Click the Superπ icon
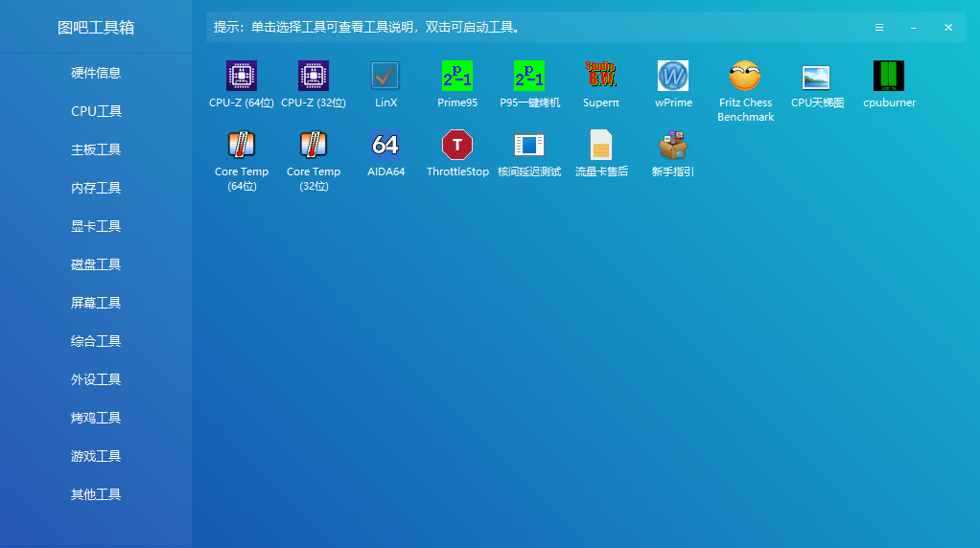Viewport: 980px width, 548px height. click(601, 77)
